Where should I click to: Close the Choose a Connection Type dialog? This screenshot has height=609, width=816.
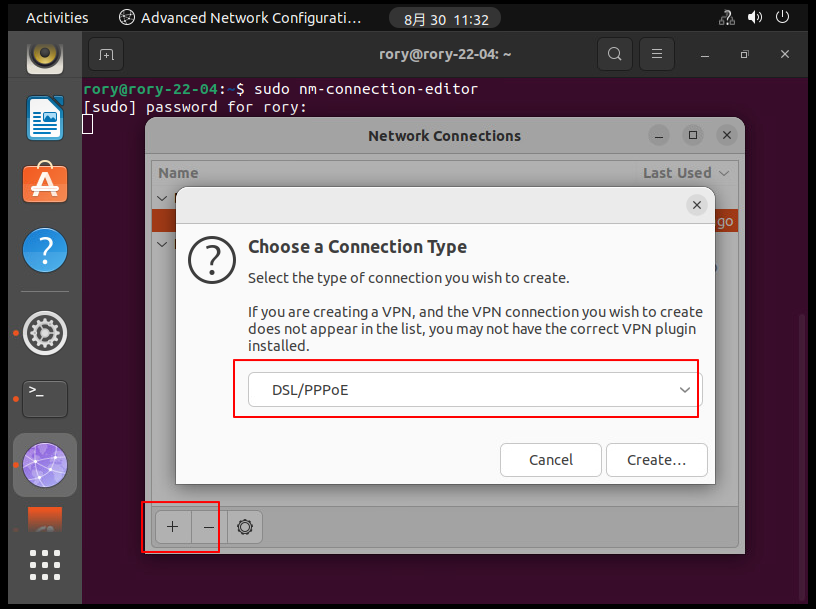point(697,205)
